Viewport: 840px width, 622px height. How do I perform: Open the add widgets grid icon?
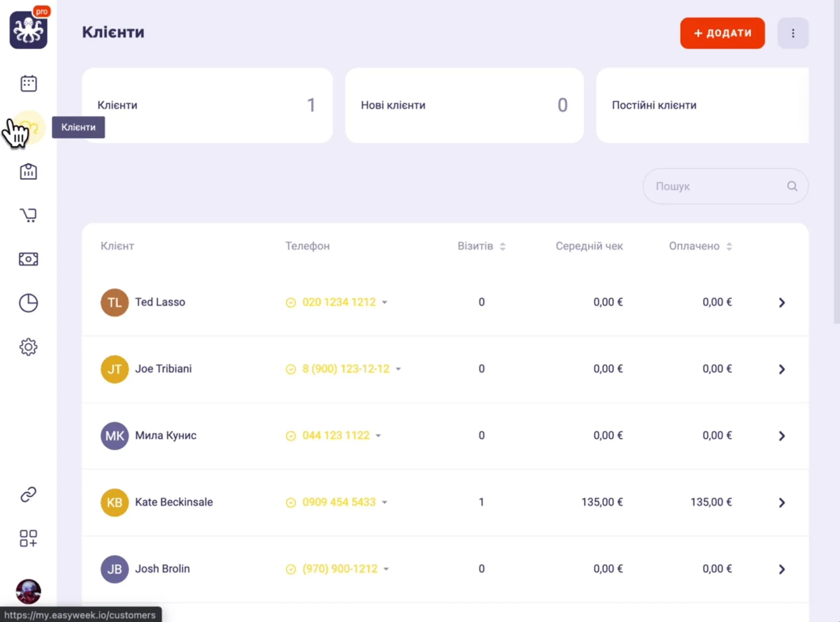pyautogui.click(x=28, y=538)
